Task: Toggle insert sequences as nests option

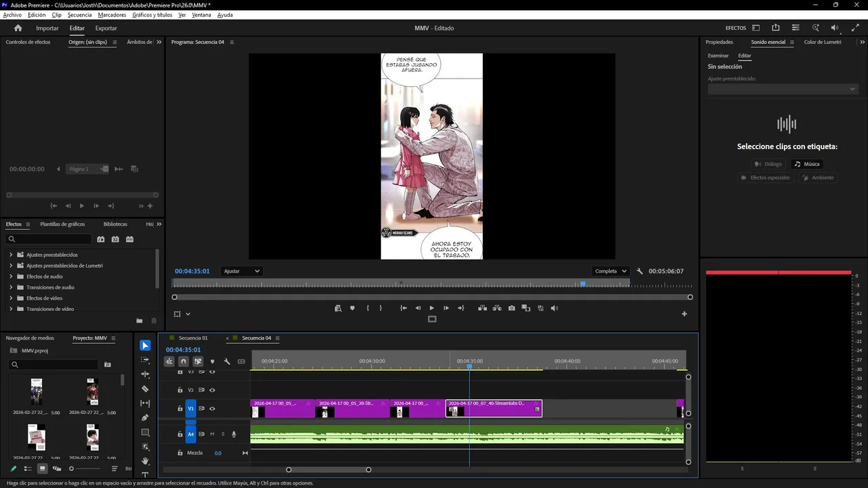Action: (x=169, y=362)
